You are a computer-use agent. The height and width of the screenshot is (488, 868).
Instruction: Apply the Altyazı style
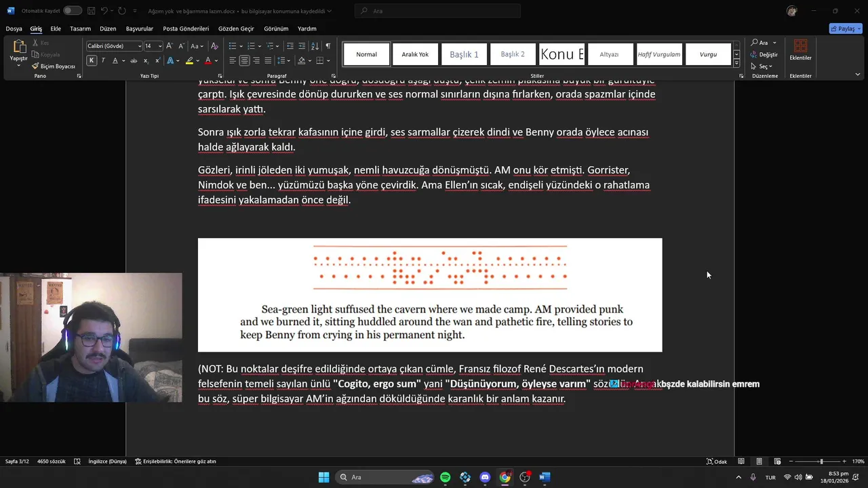point(610,54)
